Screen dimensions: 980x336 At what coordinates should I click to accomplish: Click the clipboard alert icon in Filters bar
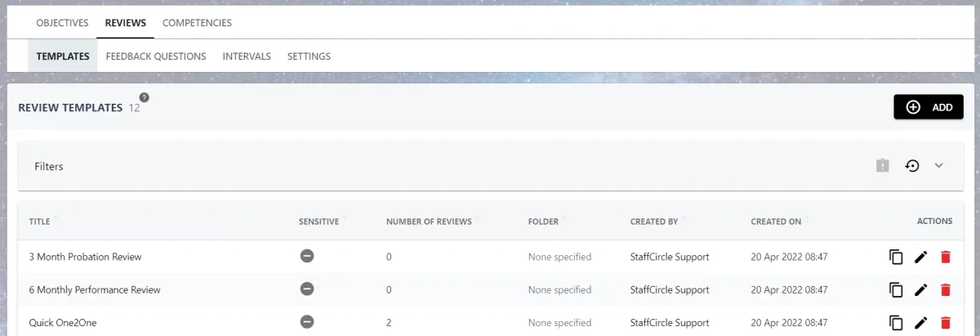point(882,166)
